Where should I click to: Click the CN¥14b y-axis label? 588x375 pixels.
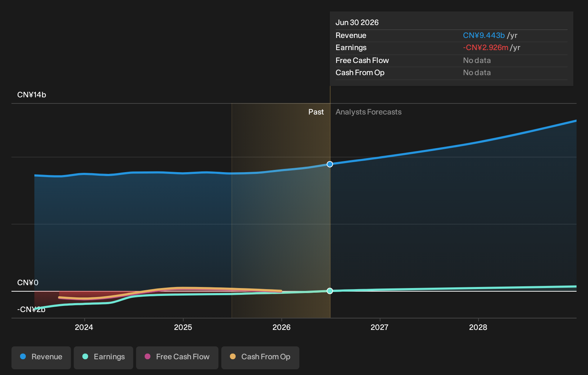[x=32, y=95]
